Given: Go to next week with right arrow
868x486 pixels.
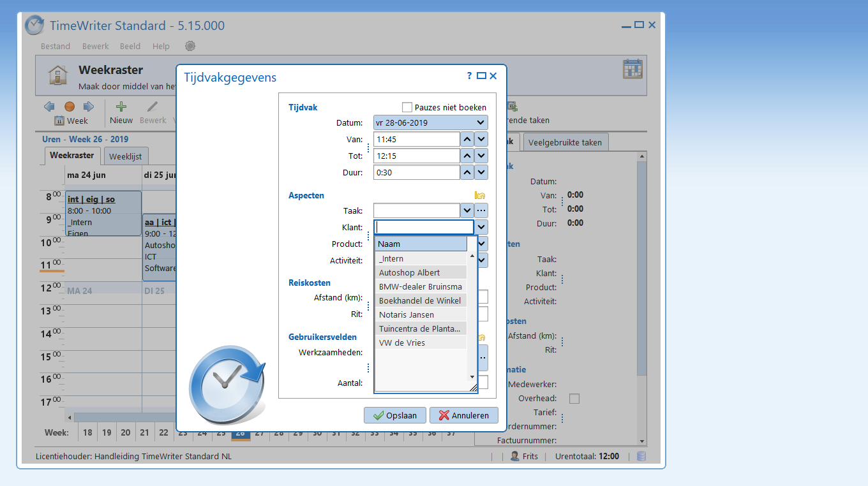Looking at the screenshot, I should (x=89, y=107).
